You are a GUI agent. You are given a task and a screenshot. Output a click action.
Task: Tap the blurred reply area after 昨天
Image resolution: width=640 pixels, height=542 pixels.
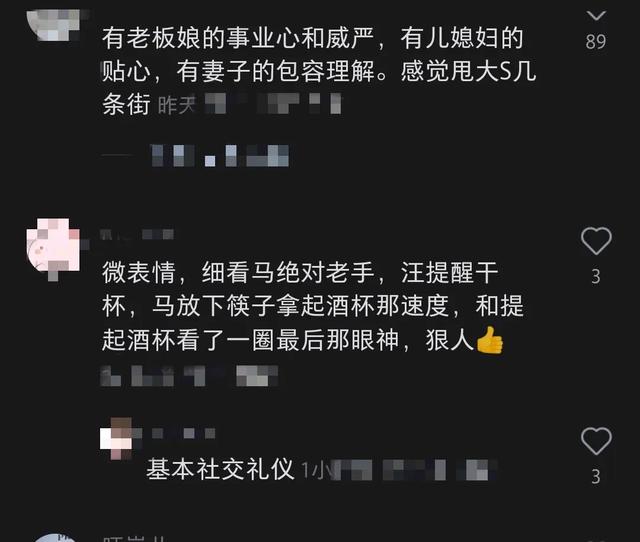pos(273,103)
